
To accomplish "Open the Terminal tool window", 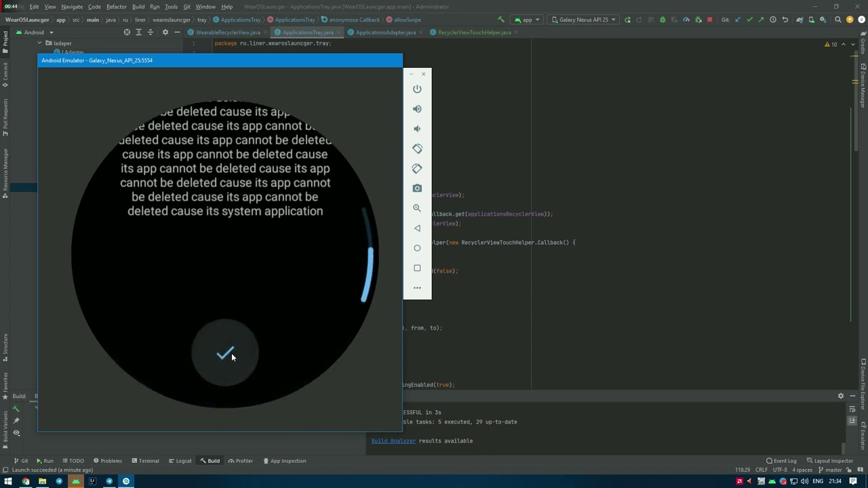I will pyautogui.click(x=145, y=461).
